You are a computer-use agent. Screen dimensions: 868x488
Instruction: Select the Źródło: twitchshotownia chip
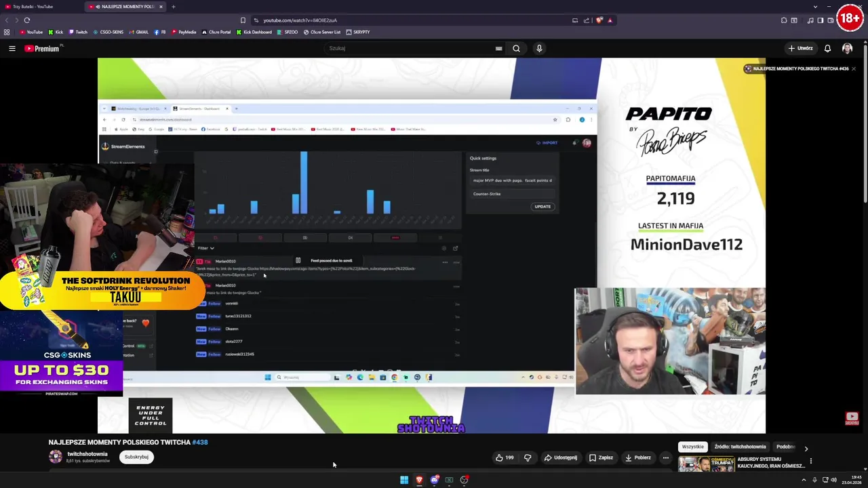pos(740,447)
